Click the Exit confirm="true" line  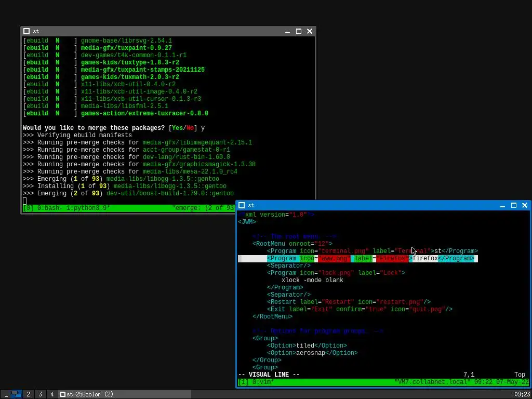pos(360,310)
